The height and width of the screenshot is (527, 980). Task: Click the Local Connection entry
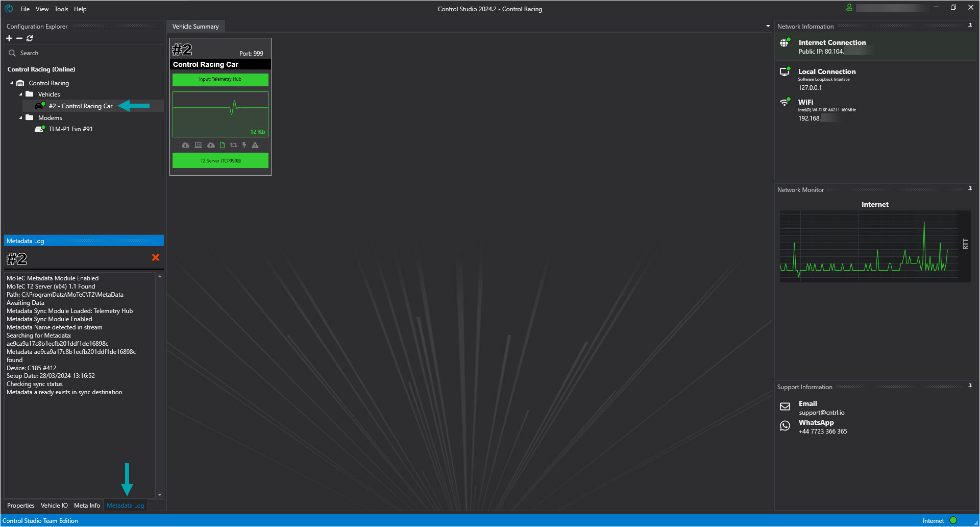875,79
